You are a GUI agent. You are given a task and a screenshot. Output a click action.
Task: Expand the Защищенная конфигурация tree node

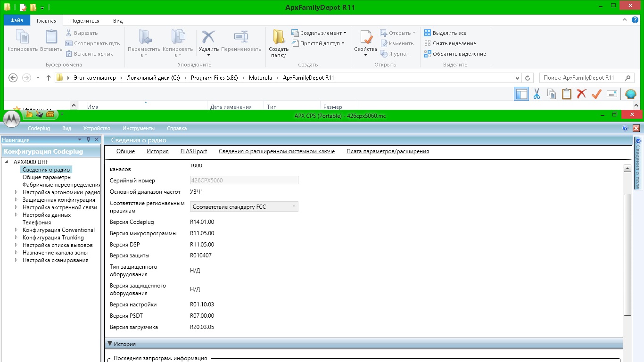[16, 200]
